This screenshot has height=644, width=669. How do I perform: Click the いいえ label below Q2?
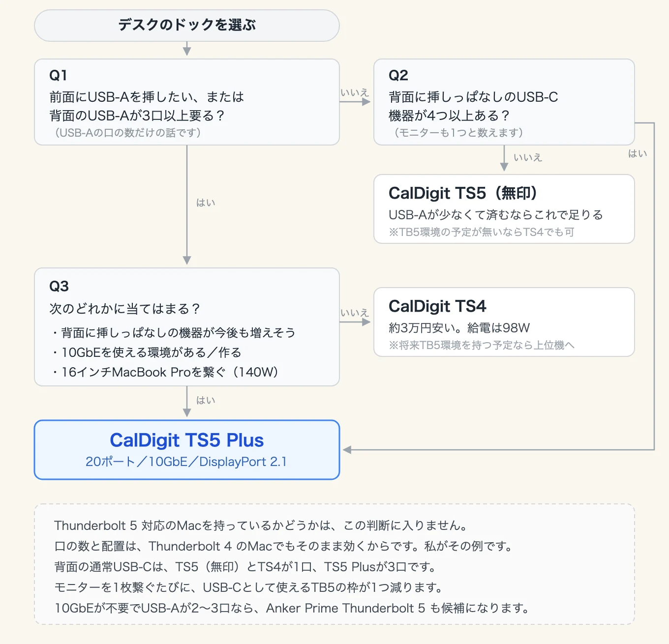[528, 157]
